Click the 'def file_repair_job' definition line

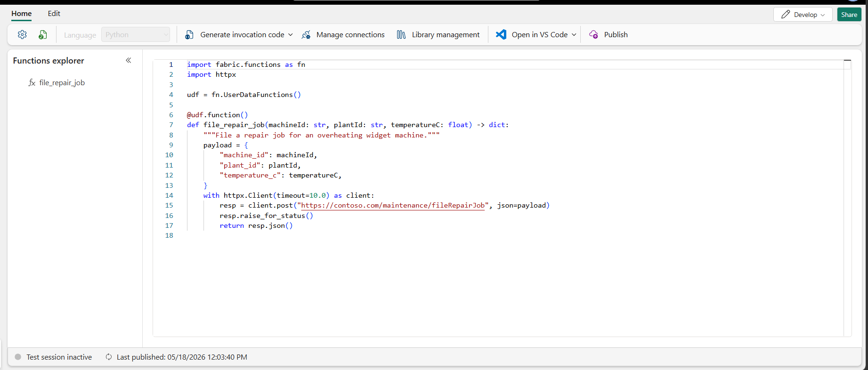tap(348, 125)
